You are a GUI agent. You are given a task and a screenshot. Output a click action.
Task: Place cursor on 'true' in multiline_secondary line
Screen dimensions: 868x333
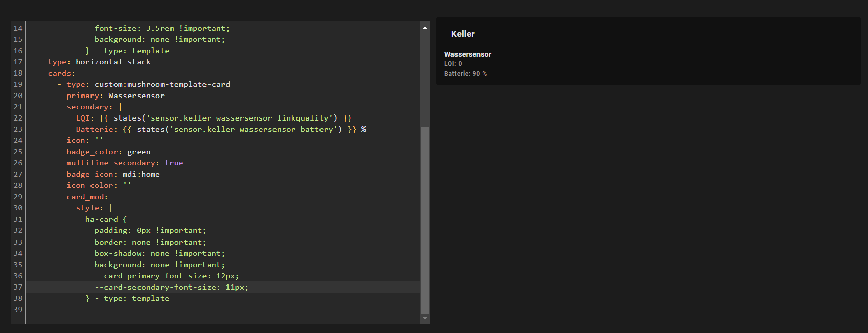[x=174, y=163]
